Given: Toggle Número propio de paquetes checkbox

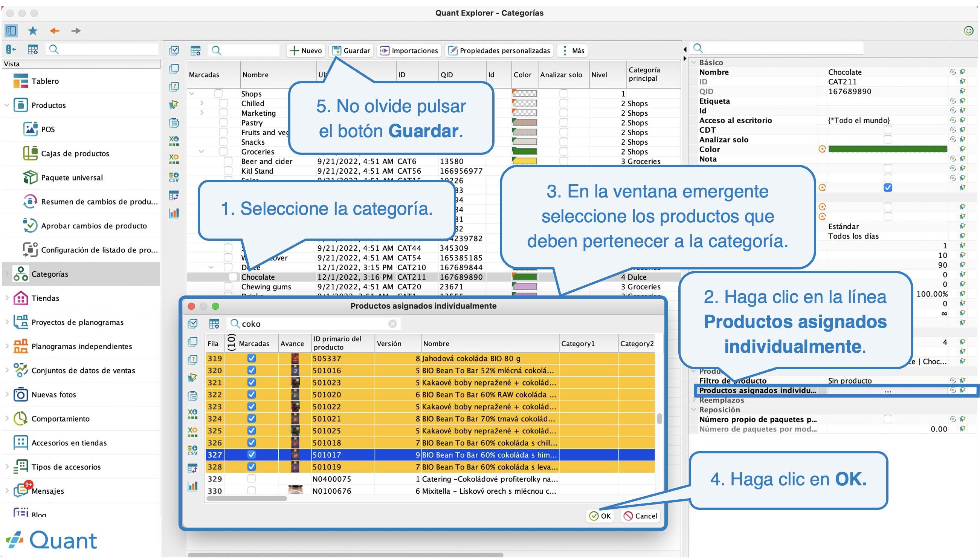Looking at the screenshot, I should [888, 419].
